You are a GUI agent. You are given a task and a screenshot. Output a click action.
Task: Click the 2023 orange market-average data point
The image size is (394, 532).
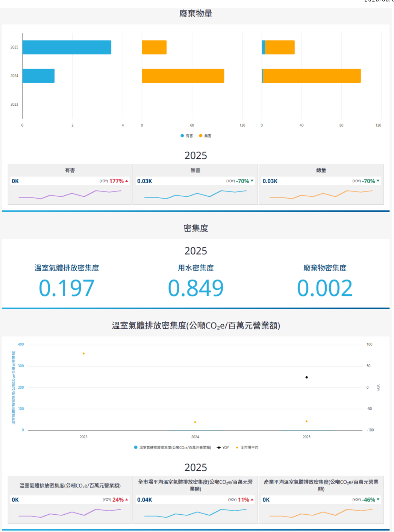(83, 354)
